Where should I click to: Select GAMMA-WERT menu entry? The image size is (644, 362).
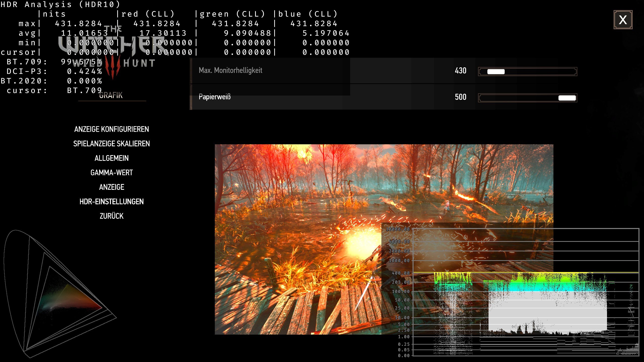click(111, 173)
